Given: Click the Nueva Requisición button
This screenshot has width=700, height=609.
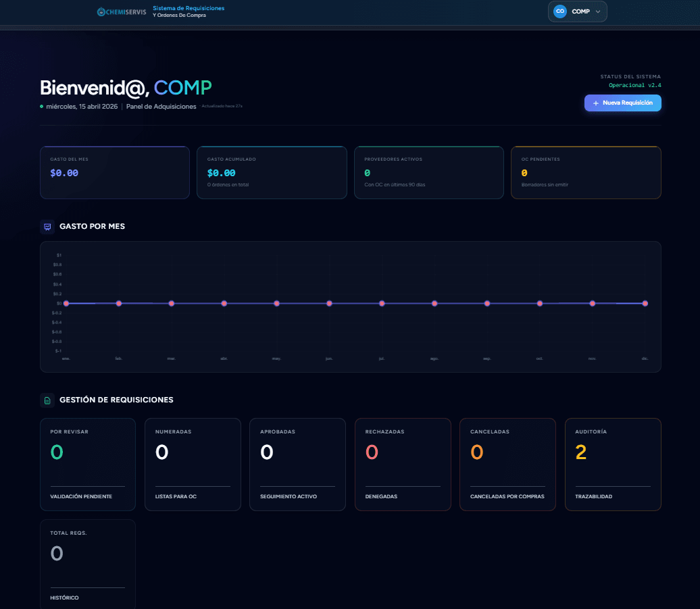Looking at the screenshot, I should coord(622,103).
